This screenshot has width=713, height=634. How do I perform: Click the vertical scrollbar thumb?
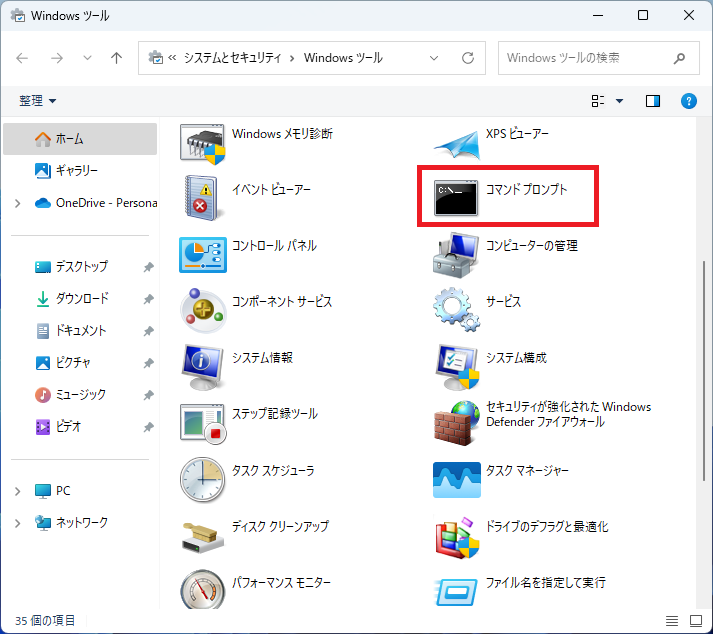[704, 371]
